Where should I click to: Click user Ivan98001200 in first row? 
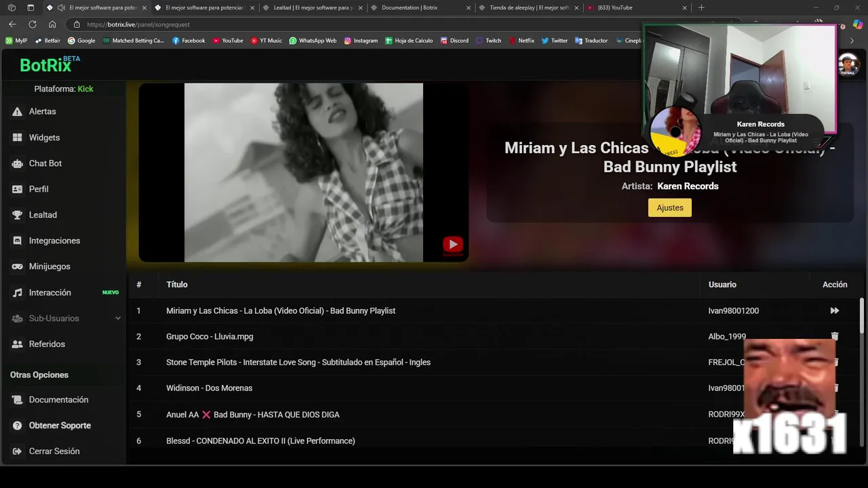[734, 311]
